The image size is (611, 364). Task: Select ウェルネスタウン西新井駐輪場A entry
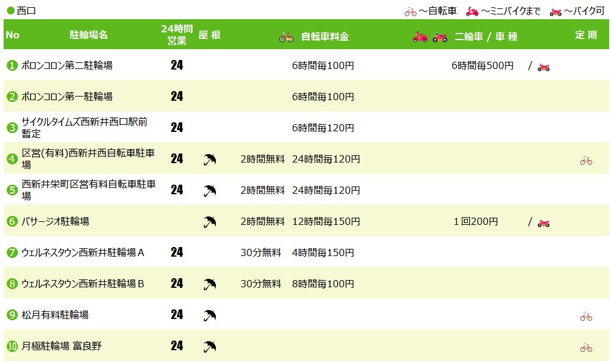coord(83,252)
